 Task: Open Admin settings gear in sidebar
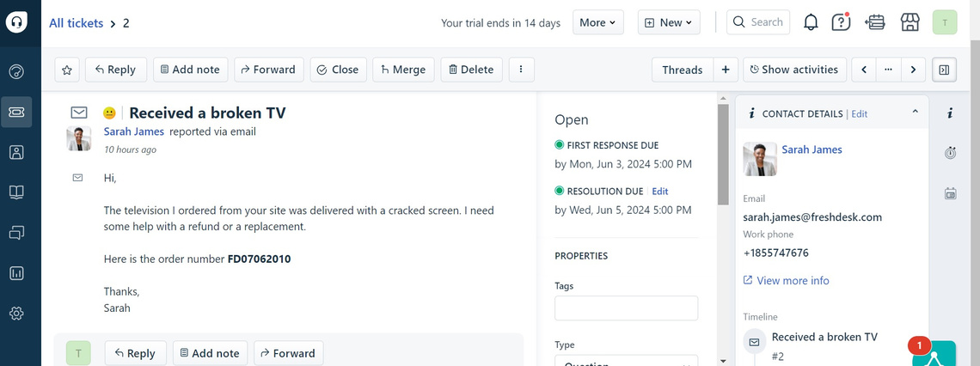(x=16, y=314)
